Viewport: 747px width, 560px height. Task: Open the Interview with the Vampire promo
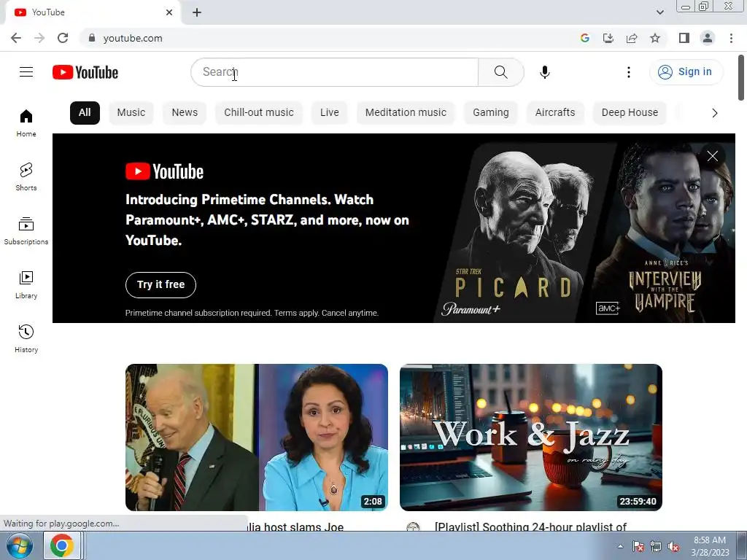[662, 233]
